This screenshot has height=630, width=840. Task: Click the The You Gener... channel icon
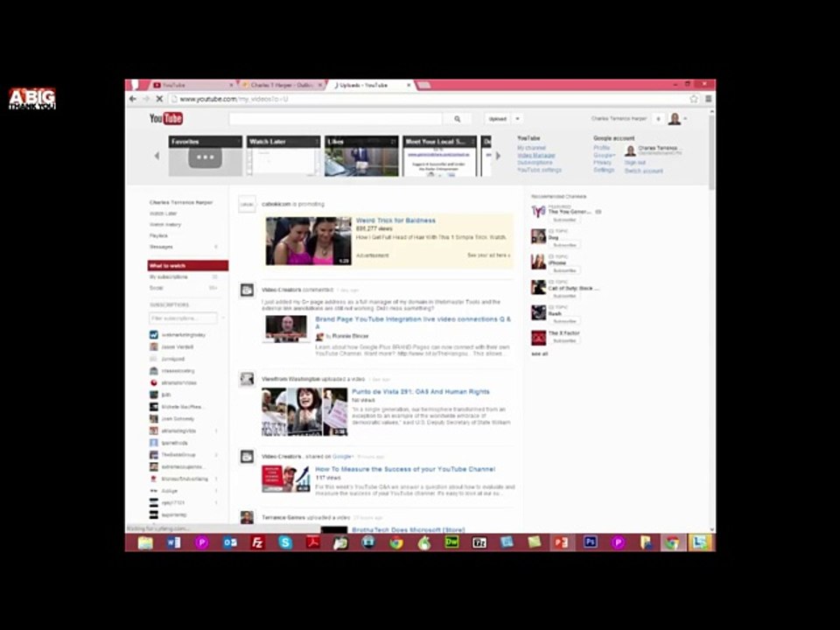[x=538, y=212]
